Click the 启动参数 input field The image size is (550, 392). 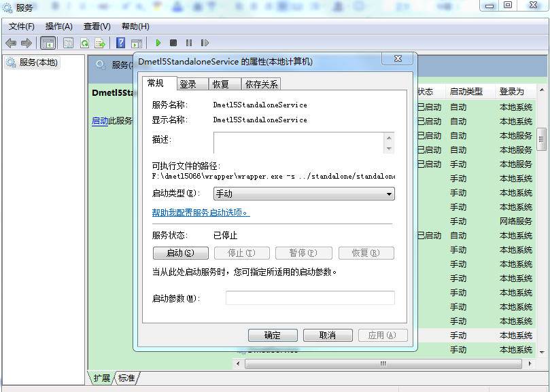click(x=310, y=298)
